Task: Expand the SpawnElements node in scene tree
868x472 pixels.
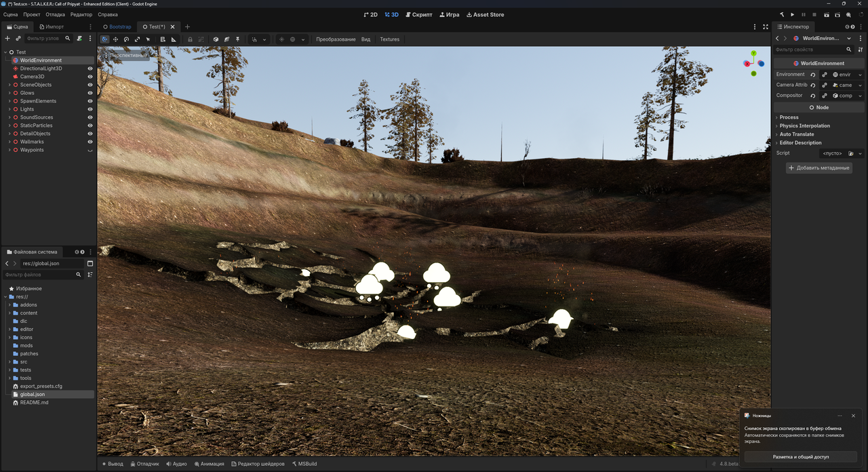Action: (x=9, y=101)
